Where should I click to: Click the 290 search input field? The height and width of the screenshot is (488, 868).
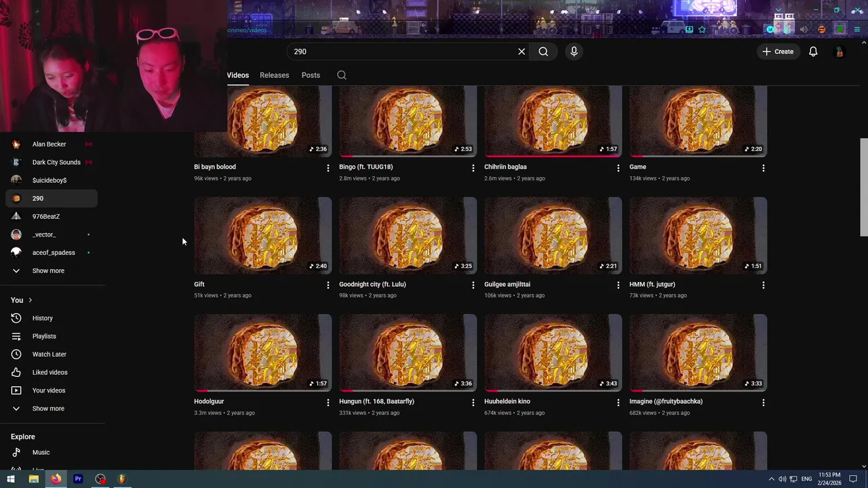[400, 52]
